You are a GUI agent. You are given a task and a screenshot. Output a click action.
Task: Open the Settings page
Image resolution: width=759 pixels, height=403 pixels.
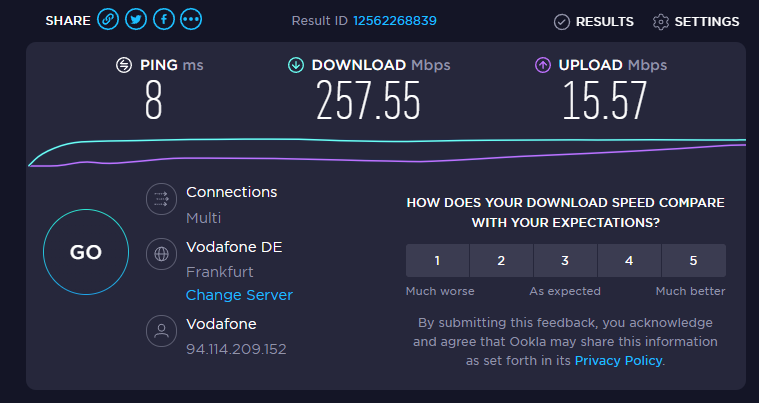point(696,21)
